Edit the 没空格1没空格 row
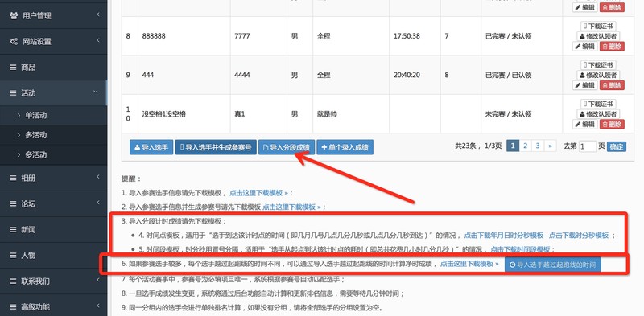The image size is (644, 316). [x=585, y=125]
